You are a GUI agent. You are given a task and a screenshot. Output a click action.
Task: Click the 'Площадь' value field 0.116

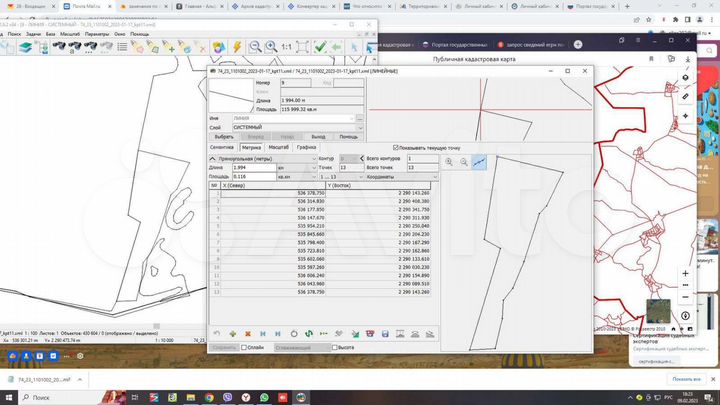point(254,177)
